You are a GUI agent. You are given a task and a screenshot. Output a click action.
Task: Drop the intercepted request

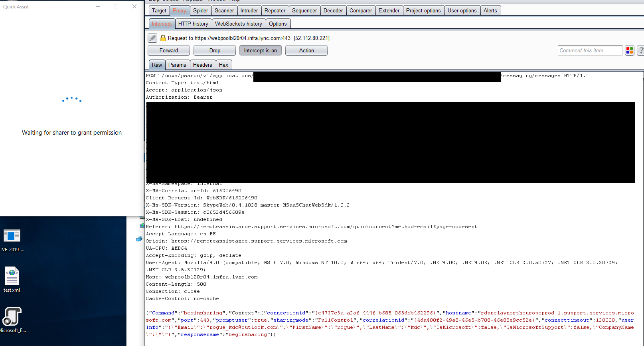[x=215, y=50]
